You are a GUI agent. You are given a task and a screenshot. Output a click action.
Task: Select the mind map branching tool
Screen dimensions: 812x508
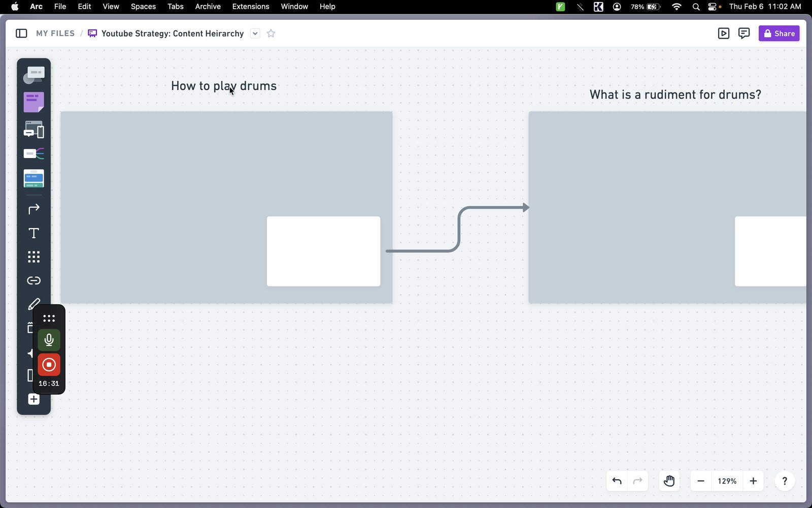tap(34, 153)
